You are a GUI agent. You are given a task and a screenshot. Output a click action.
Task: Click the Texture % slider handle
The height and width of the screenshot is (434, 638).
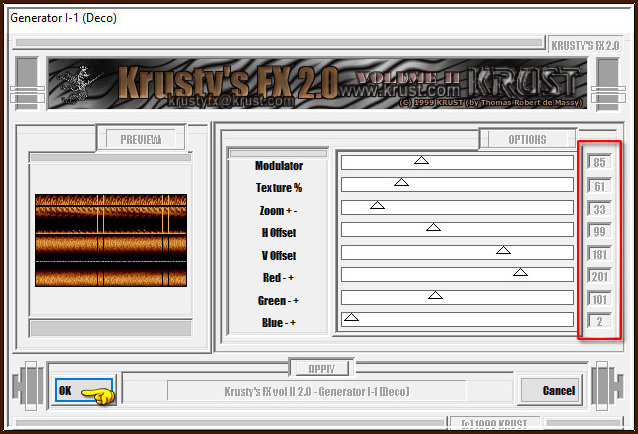click(401, 182)
